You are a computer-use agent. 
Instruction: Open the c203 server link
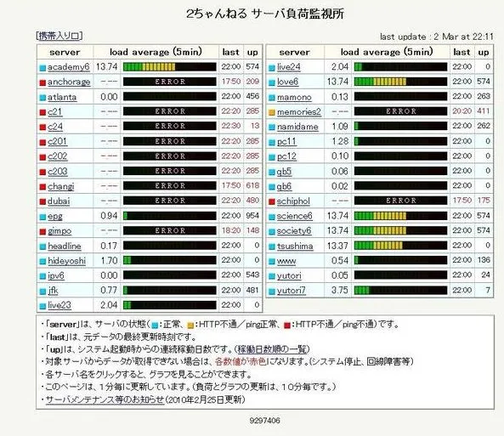58,172
